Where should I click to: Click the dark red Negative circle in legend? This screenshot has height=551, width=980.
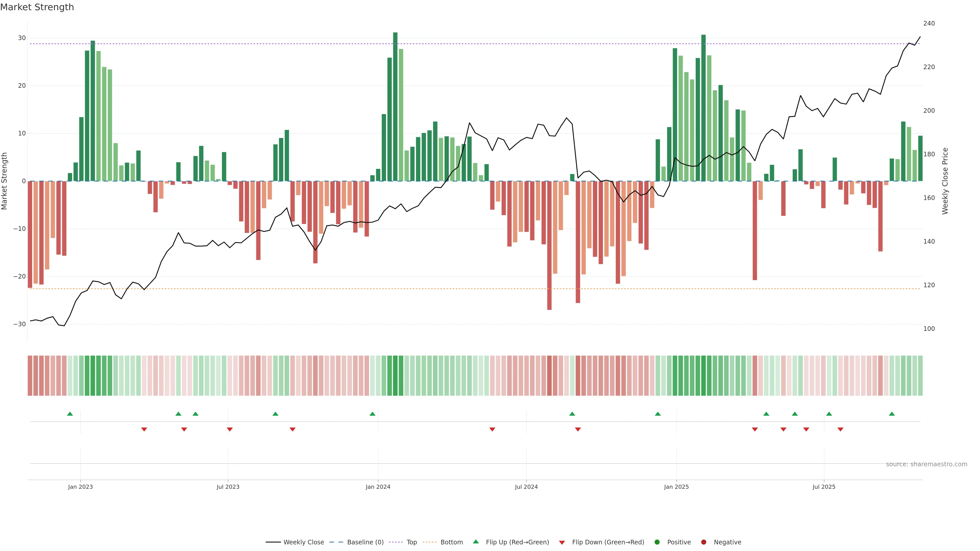coord(703,542)
